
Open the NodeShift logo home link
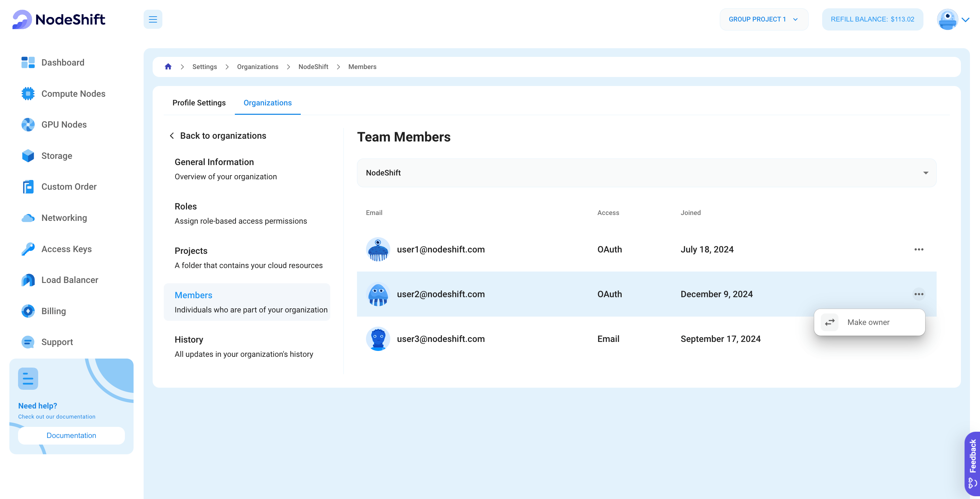(x=59, y=19)
